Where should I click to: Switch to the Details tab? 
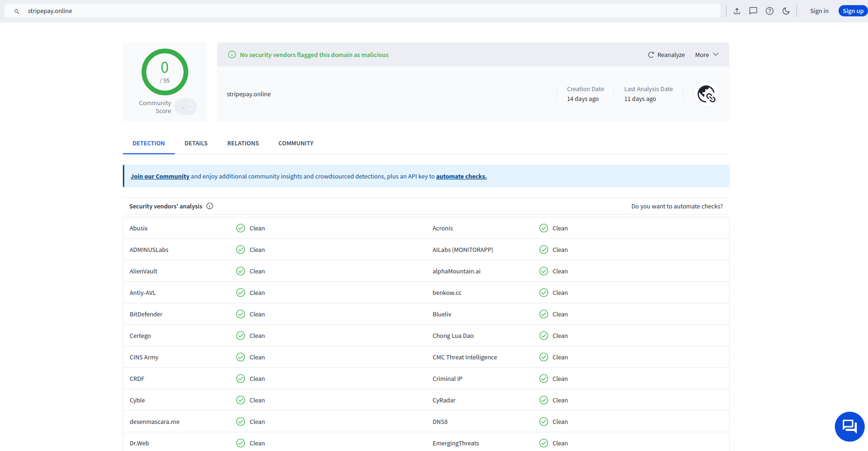(196, 143)
